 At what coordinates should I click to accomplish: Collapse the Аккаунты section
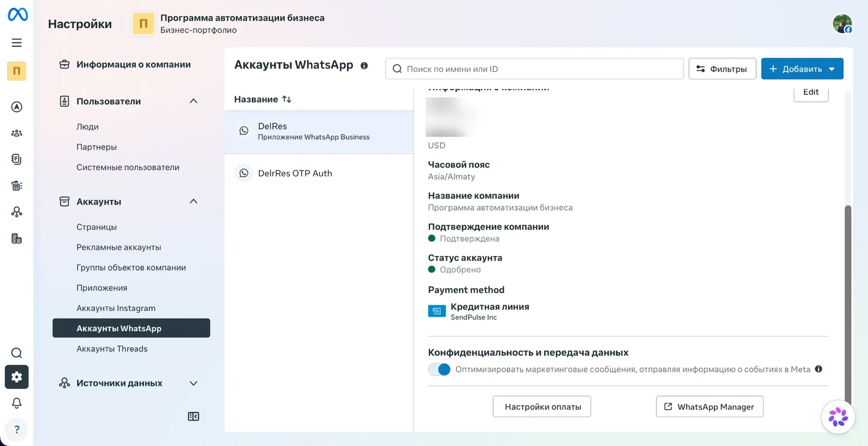coord(194,201)
